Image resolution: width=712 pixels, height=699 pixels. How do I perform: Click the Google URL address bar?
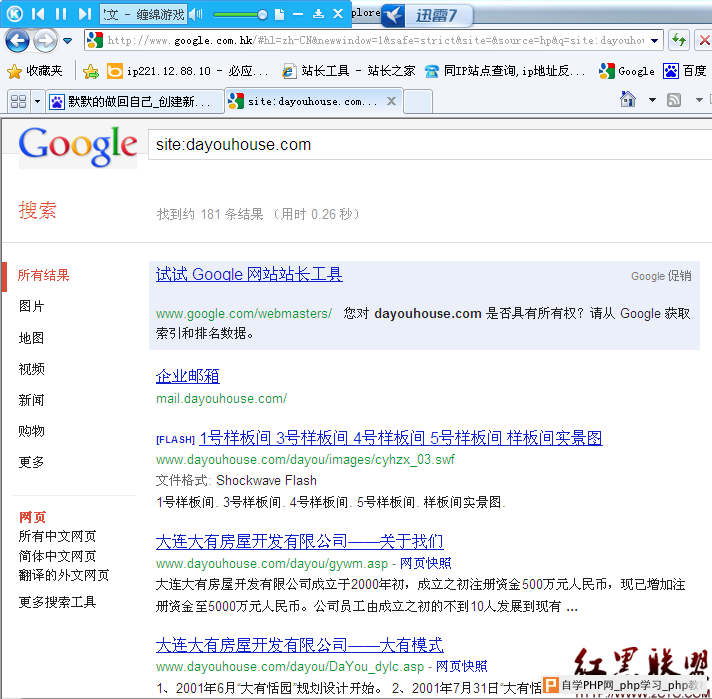(x=374, y=40)
